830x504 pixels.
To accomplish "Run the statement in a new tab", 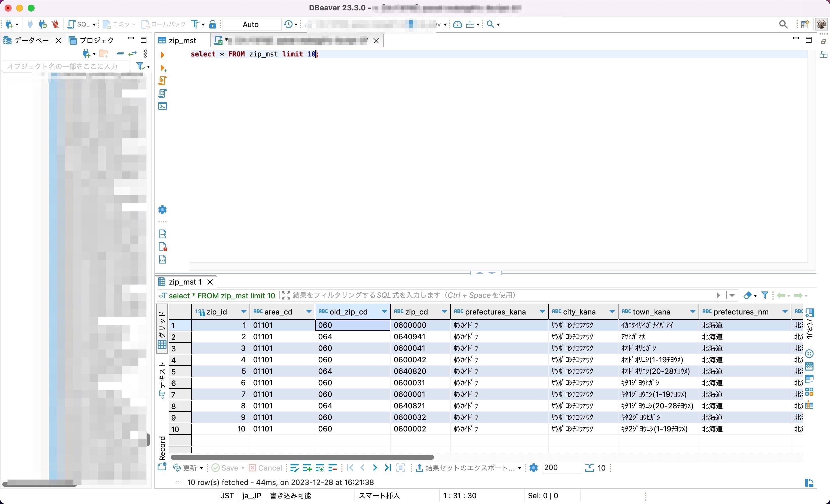I will (x=163, y=68).
